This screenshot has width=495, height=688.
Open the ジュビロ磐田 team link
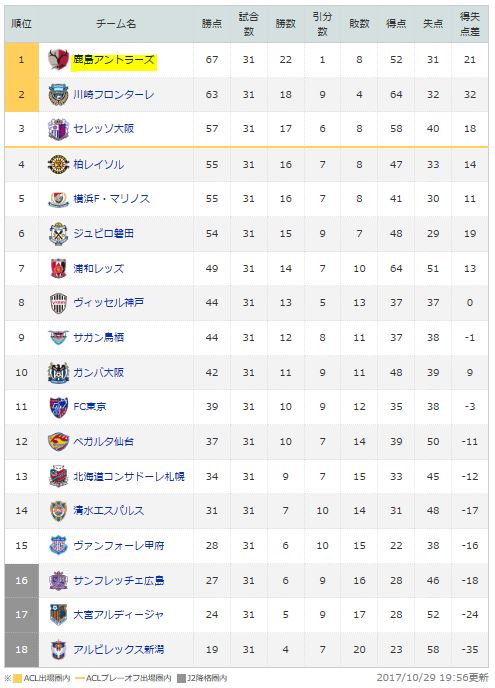(104, 233)
